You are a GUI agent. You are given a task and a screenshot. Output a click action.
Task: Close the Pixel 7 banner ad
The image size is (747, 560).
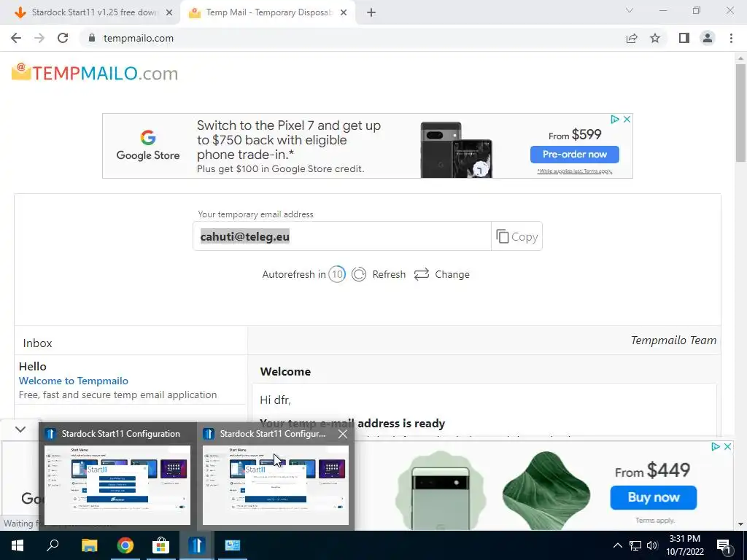[x=627, y=119]
